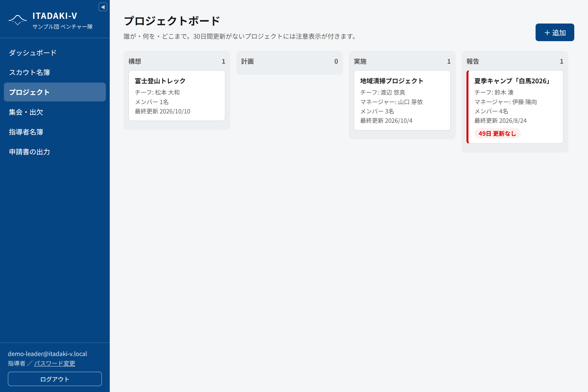Viewport: 588px width, 392px height.
Task: Go to 集会・出欠 page
Action: click(x=55, y=112)
